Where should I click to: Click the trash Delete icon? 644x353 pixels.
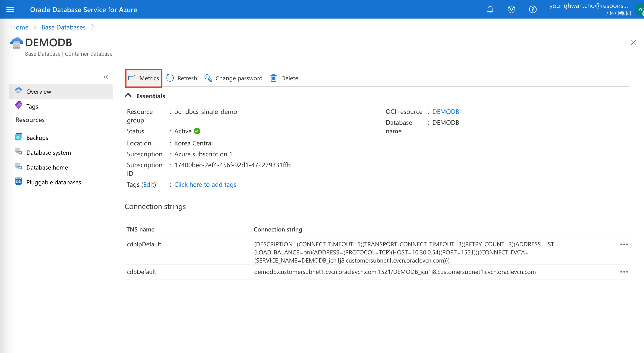coord(274,78)
